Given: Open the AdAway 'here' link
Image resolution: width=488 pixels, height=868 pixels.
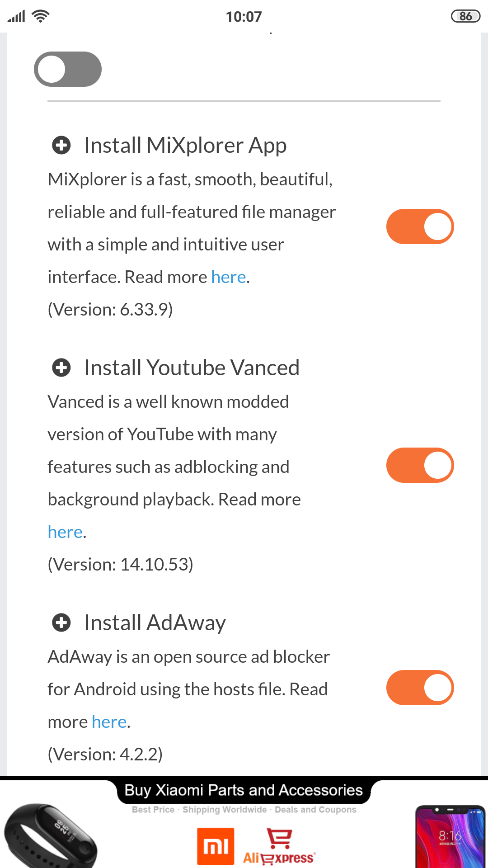Looking at the screenshot, I should 109,722.
